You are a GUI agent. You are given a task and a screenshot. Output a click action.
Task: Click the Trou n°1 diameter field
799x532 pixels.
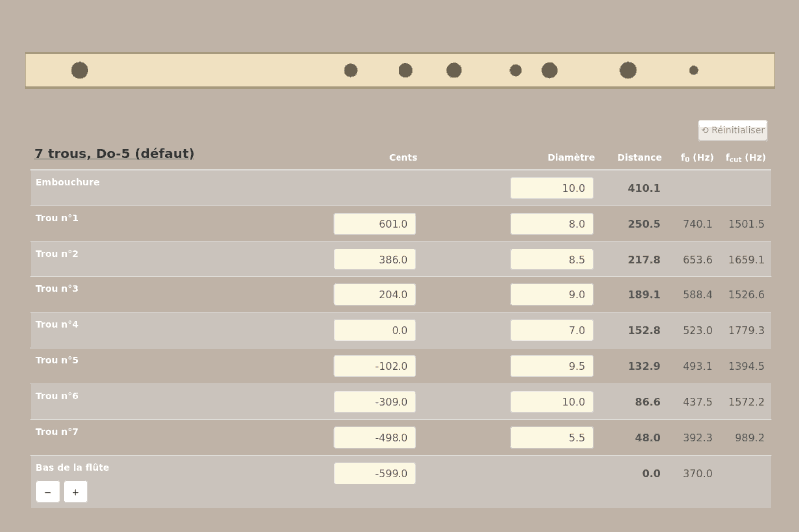551,224
